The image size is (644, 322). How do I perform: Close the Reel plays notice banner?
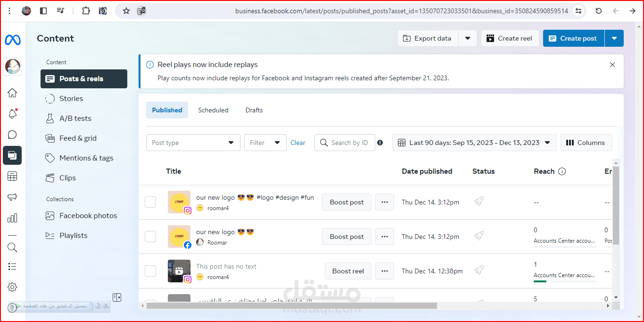pos(612,65)
